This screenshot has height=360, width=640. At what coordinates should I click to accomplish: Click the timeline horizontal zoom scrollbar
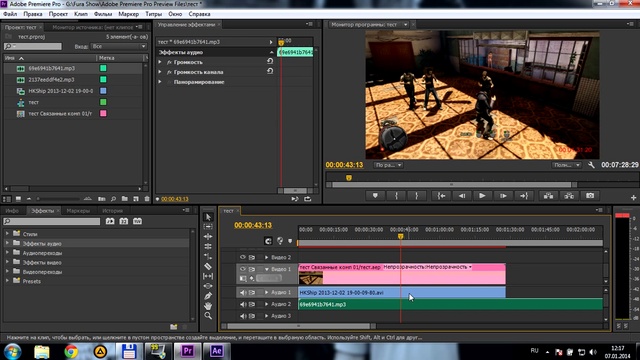click(298, 326)
